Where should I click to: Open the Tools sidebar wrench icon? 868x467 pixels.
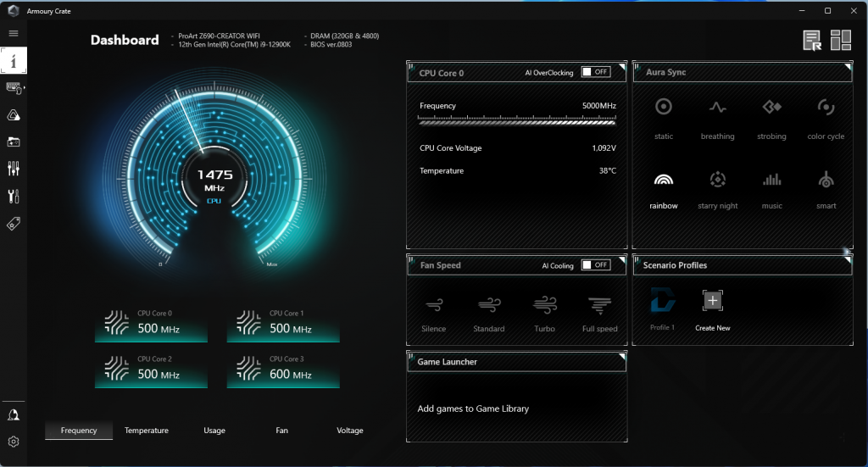(x=14, y=196)
